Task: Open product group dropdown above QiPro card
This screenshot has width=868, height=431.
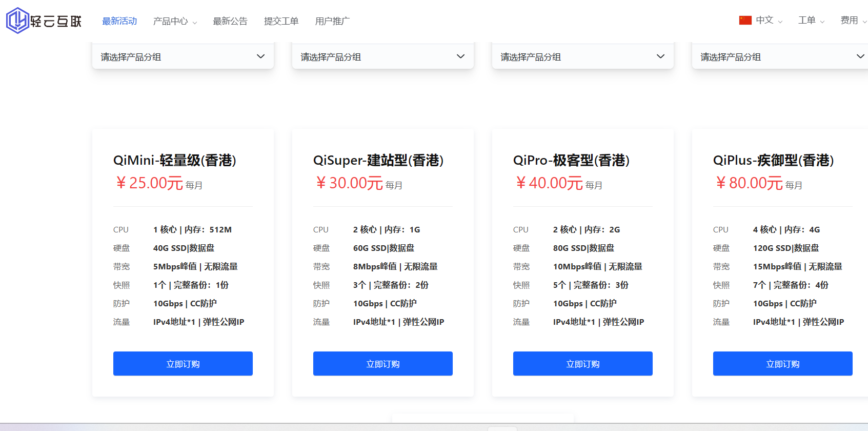Action: pos(583,56)
